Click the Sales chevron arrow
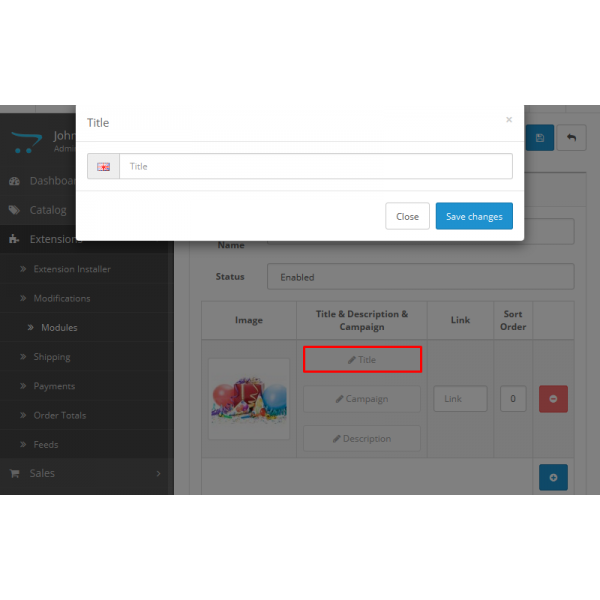This screenshot has height=600, width=600. (158, 474)
